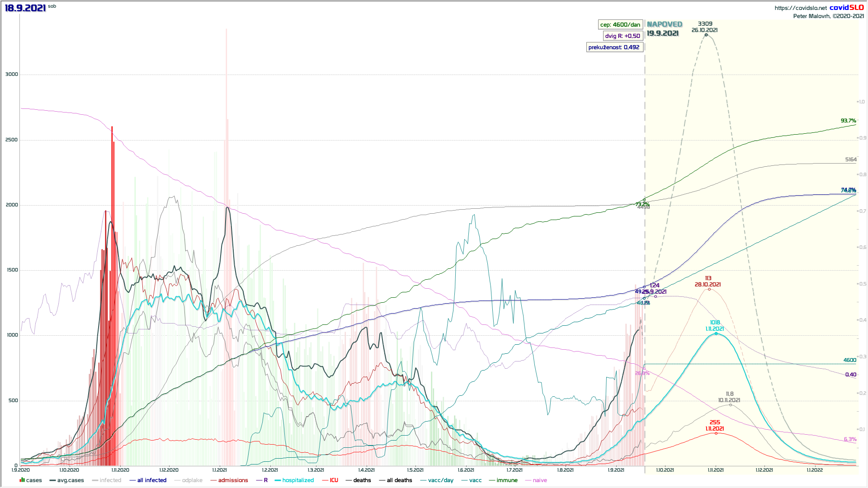The image size is (868, 488).
Task: Enable the odplake series in legend
Action: point(192,480)
